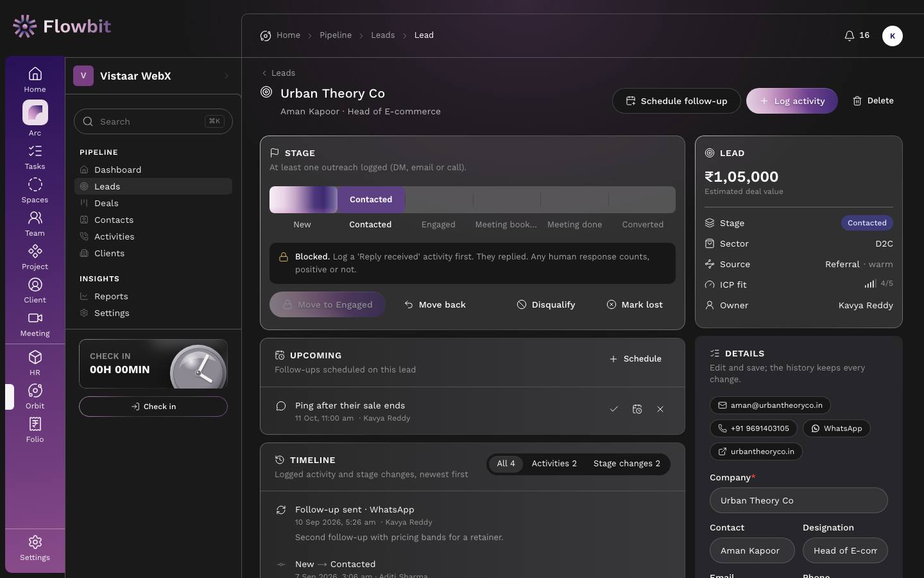Screen dimensions: 924x578
Task: Filter timeline to Stage changes 2
Action: [x=627, y=464]
